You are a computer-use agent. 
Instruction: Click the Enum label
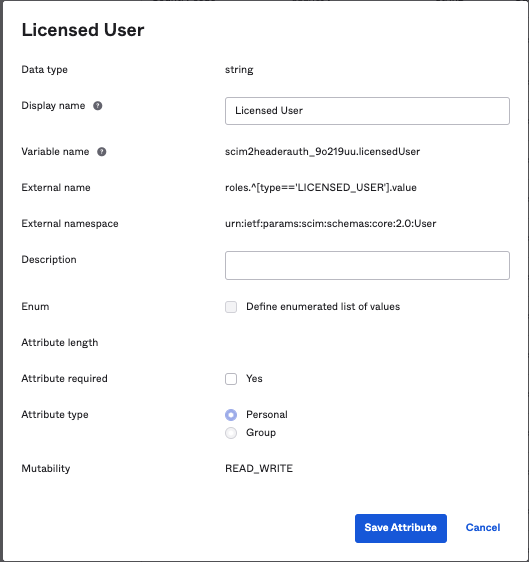[35, 307]
